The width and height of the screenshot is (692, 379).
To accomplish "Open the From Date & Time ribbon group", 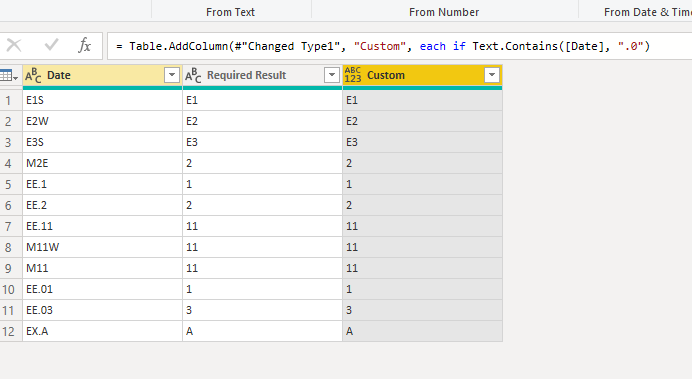I will [647, 12].
